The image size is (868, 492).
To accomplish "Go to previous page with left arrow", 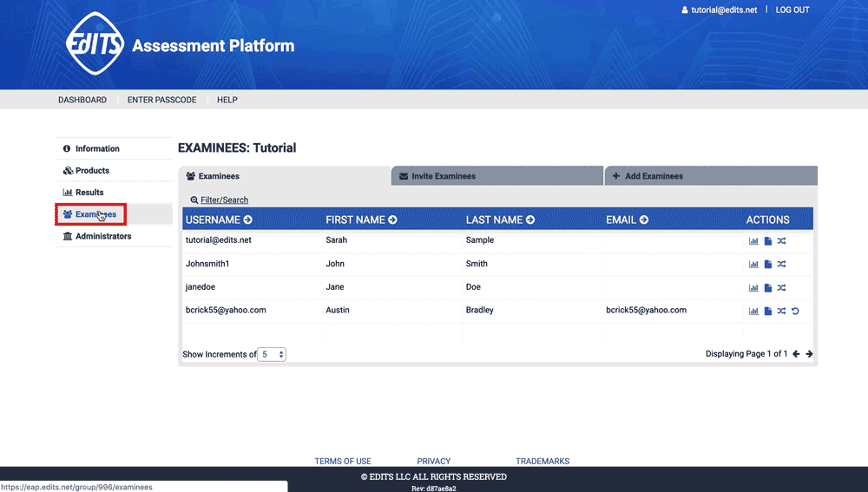I will [x=796, y=354].
